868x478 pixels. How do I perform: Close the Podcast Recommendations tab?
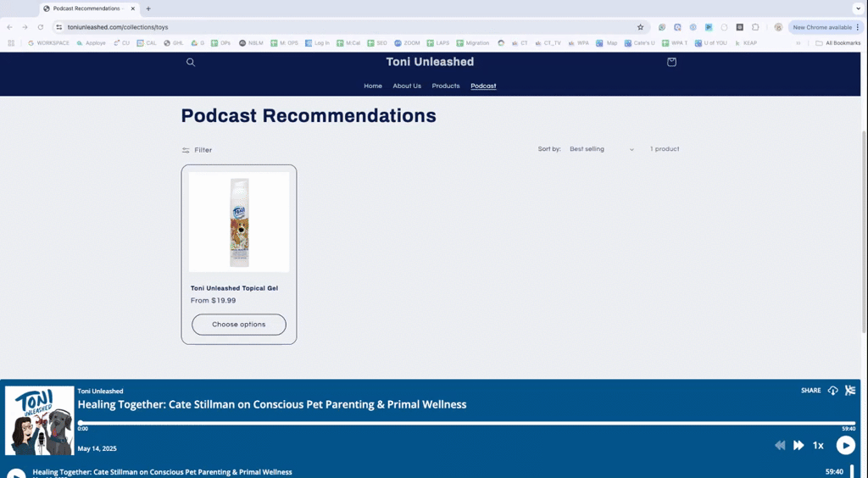tap(133, 8)
